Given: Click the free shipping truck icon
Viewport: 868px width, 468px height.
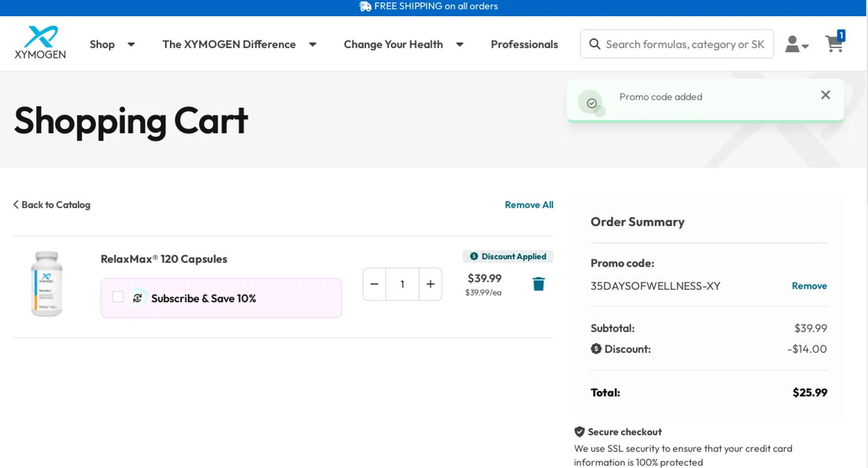Looking at the screenshot, I should [365, 6].
